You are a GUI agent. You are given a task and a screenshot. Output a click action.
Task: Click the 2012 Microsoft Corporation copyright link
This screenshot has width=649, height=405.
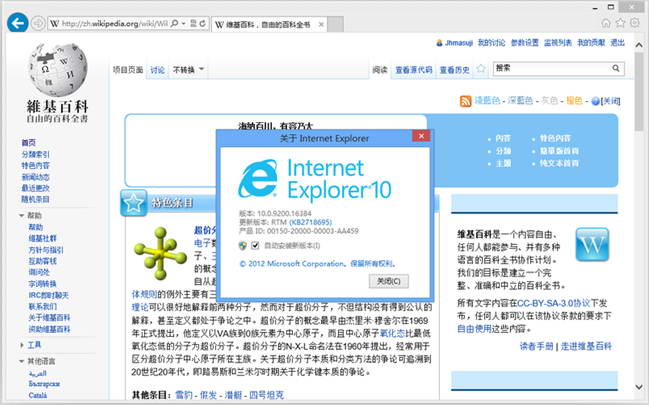point(317,263)
